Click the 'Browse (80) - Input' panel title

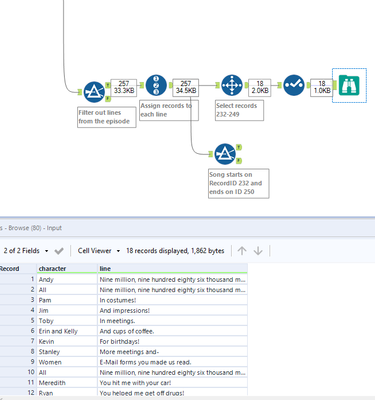35,228
